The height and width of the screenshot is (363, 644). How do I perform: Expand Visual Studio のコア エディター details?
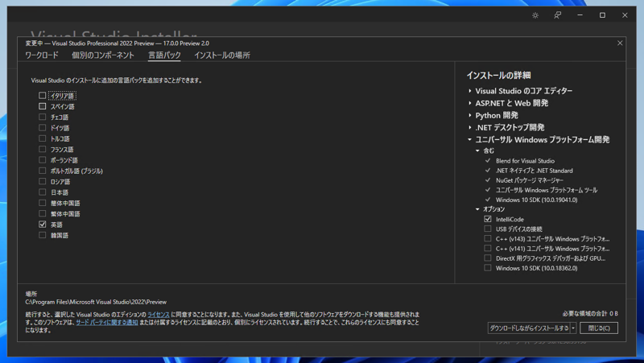click(470, 91)
